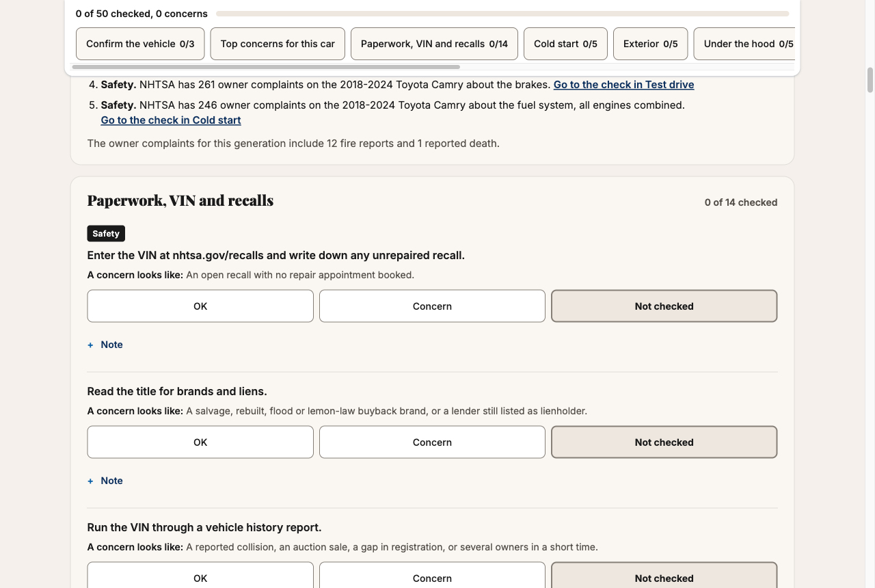Screen dimensions: 875x588
Task: Click the horizontal scrollbar under the section tabs
Action: (266, 67)
